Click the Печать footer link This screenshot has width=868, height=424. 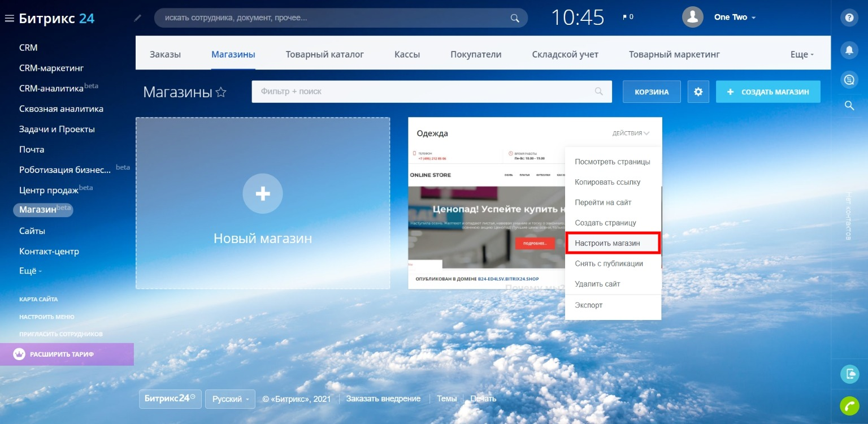pos(483,399)
